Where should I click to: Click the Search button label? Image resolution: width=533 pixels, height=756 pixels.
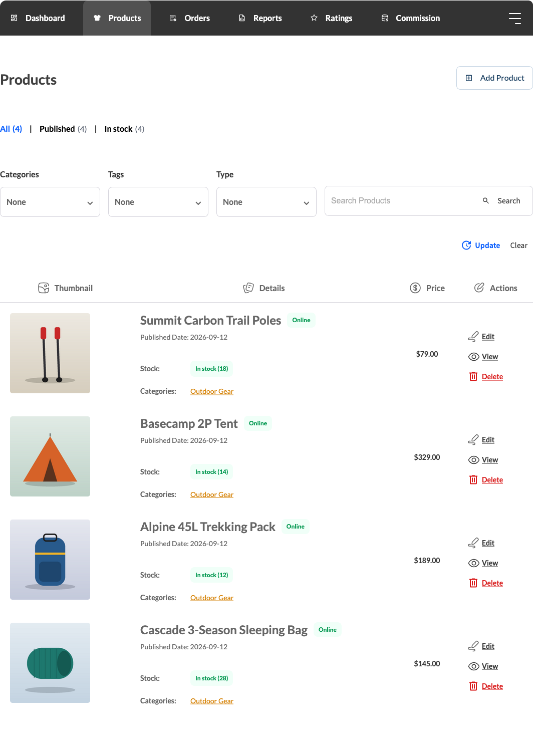[x=509, y=200]
